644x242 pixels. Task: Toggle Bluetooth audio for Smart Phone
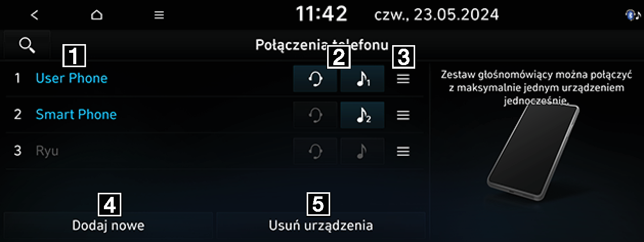click(x=362, y=115)
